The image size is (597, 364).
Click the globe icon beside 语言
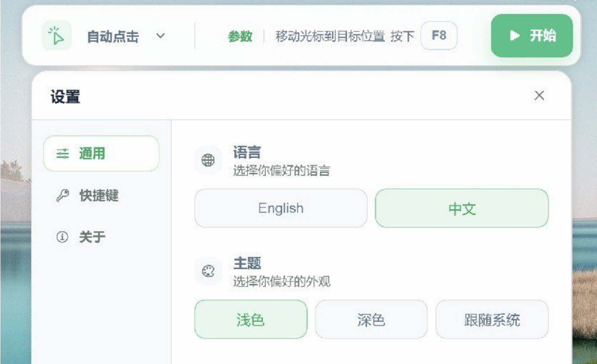click(208, 160)
